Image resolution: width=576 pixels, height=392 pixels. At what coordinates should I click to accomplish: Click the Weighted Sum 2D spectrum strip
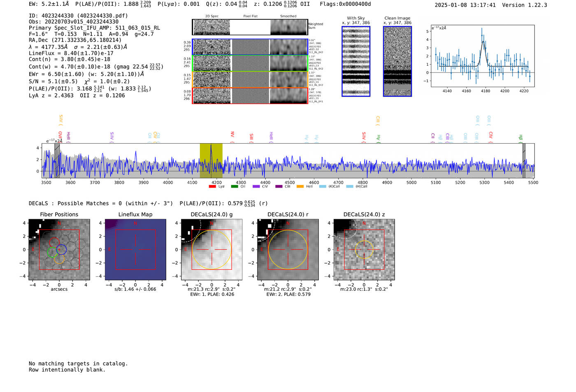click(250, 27)
